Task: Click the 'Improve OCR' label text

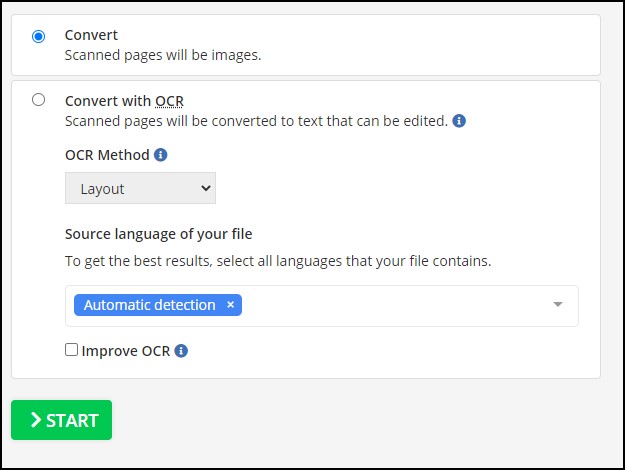Action: click(126, 351)
